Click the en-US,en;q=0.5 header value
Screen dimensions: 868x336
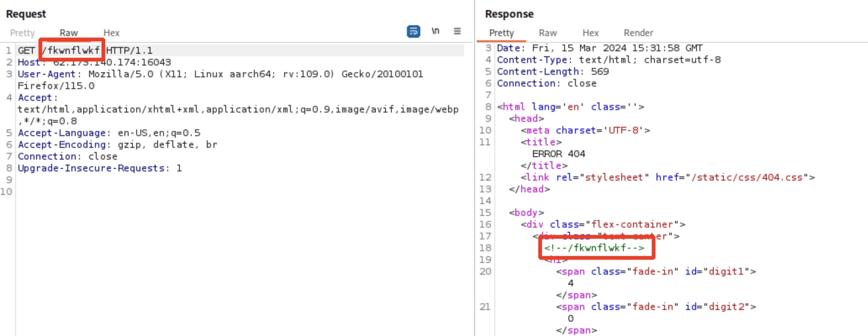point(159,133)
